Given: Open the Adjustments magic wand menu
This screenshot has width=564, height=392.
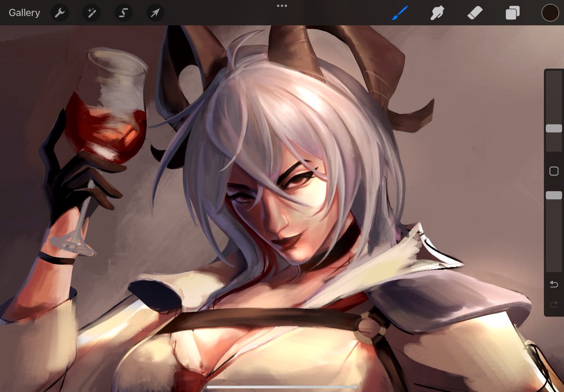Looking at the screenshot, I should pos(91,13).
